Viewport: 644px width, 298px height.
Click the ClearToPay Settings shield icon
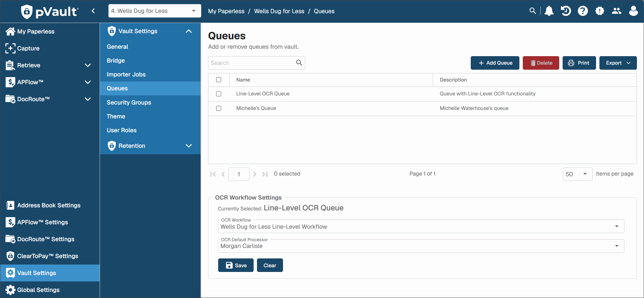click(10, 256)
